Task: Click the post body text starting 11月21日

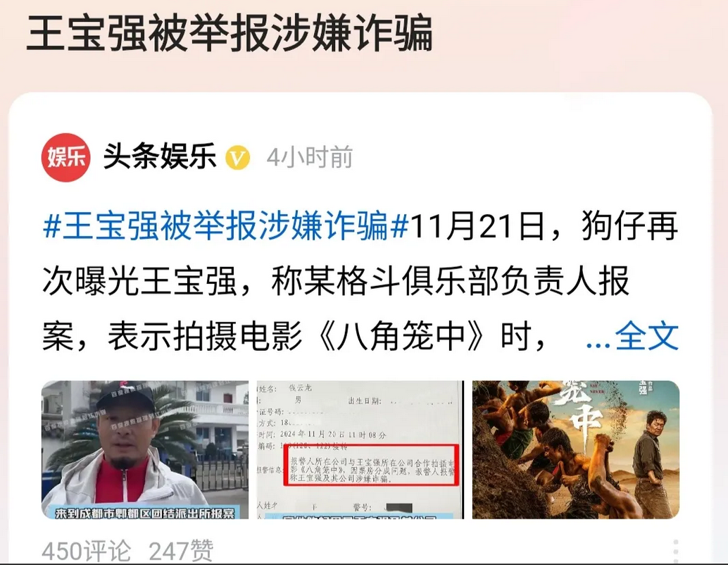Action: (360, 280)
